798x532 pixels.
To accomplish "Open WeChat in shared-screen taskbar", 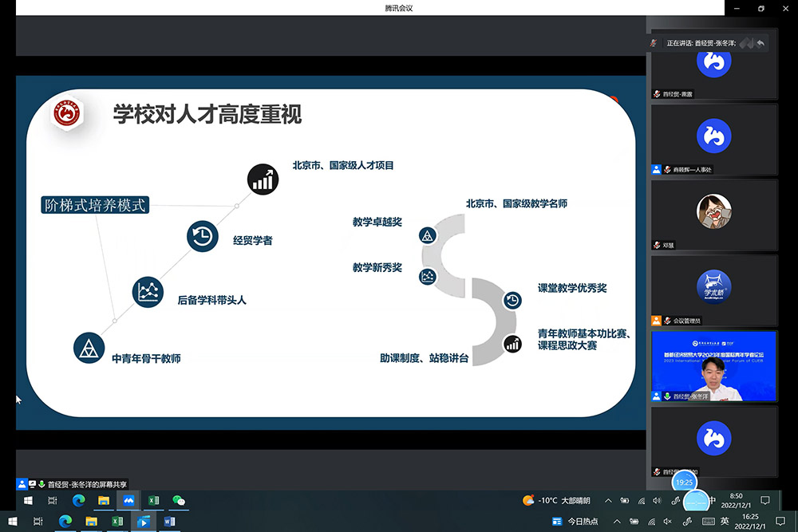I will pyautogui.click(x=179, y=500).
